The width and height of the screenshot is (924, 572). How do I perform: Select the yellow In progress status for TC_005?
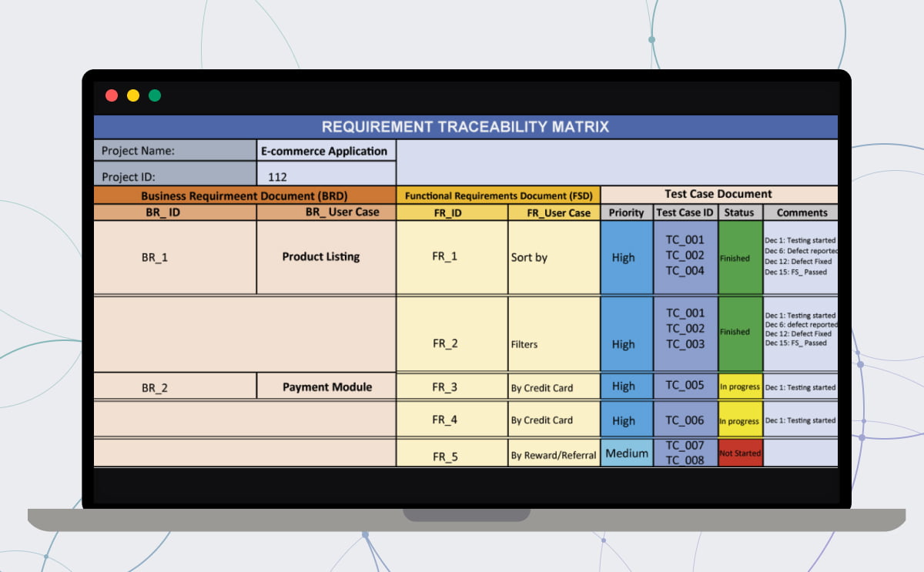739,386
